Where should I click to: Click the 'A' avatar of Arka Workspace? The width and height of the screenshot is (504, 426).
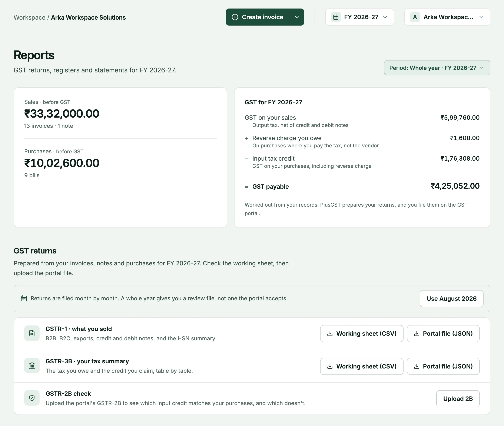[x=415, y=17]
